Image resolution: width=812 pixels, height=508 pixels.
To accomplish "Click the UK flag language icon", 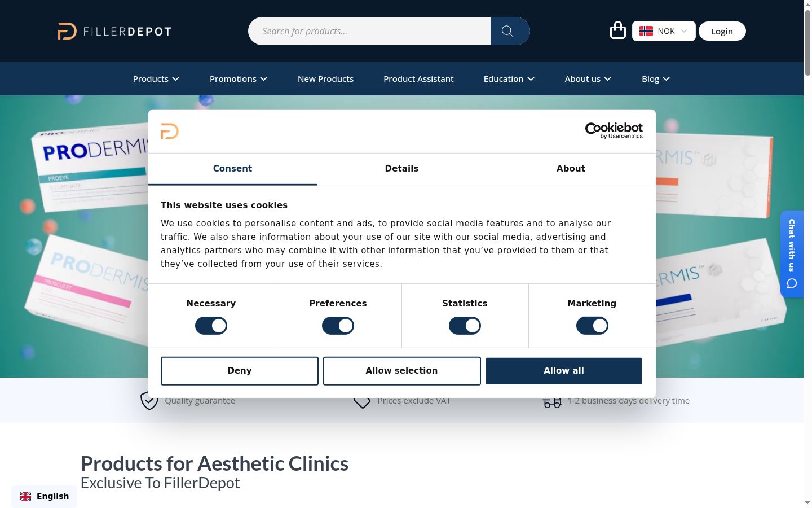I will (25, 496).
